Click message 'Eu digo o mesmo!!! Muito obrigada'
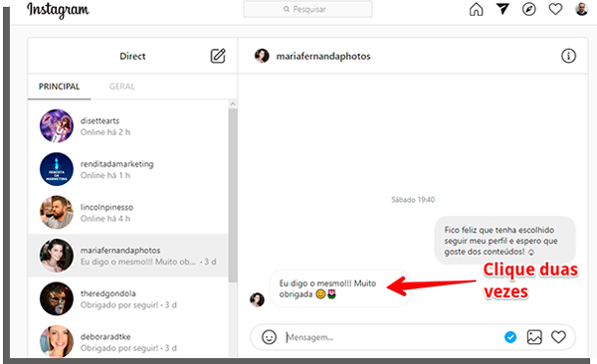The image size is (597, 364). (339, 288)
